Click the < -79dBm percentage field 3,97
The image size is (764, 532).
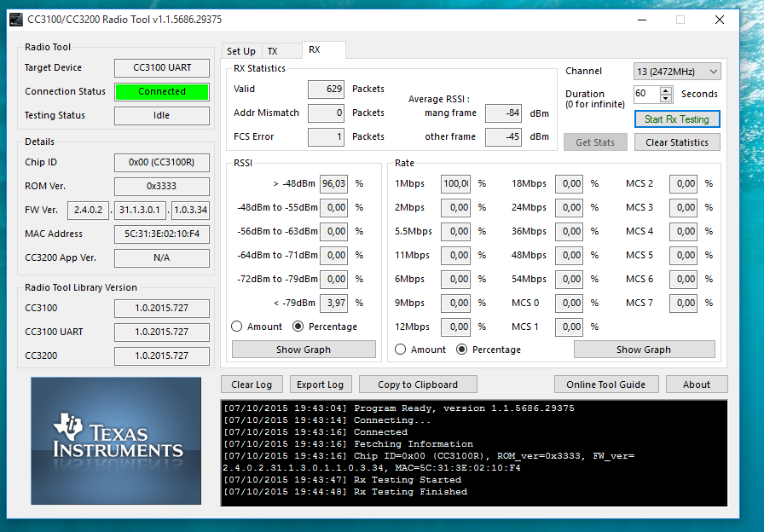tap(333, 303)
